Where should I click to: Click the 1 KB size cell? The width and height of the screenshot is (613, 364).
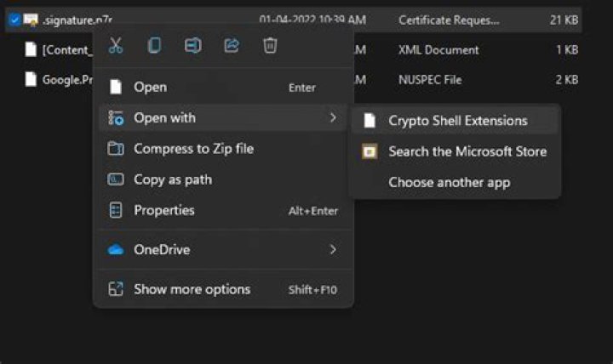[x=567, y=49]
